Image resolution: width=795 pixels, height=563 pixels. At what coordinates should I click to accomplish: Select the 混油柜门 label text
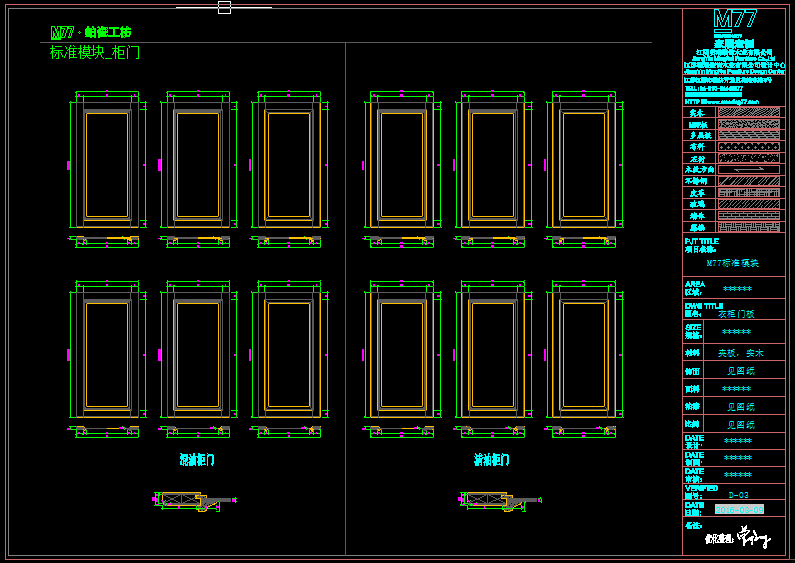click(x=196, y=460)
